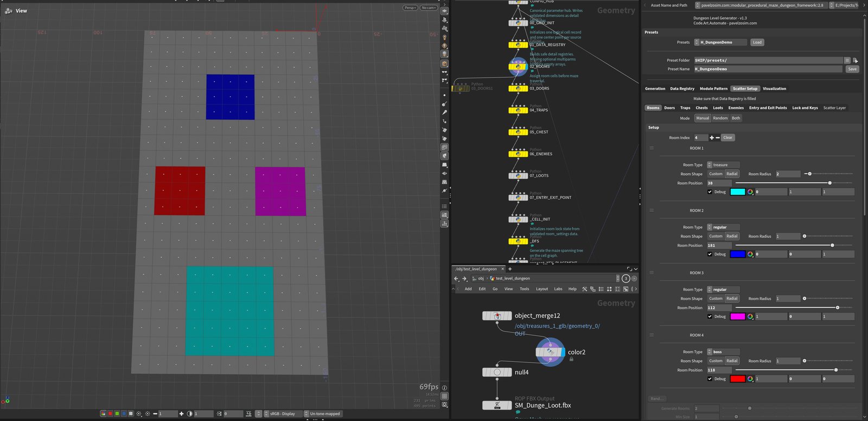This screenshot has width=868, height=421.
Task: Open Room Type dropdown showing treasure
Action: tap(723, 165)
